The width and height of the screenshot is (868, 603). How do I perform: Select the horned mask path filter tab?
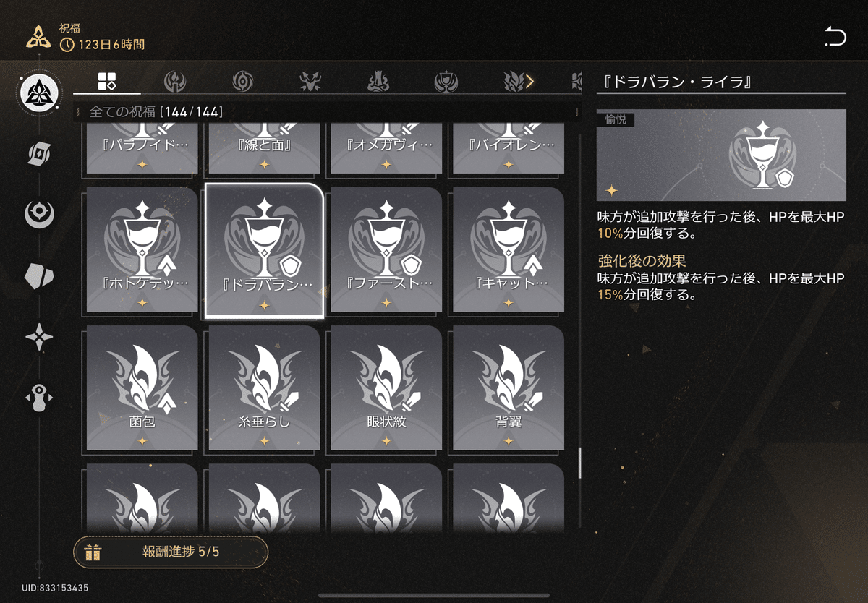click(x=310, y=82)
